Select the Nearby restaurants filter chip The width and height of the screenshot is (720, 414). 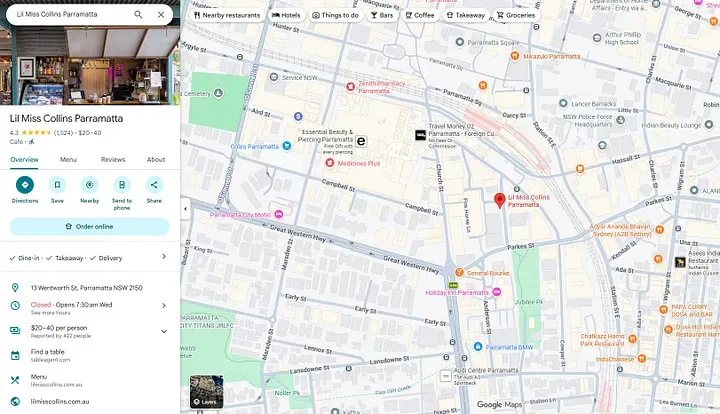227,15
